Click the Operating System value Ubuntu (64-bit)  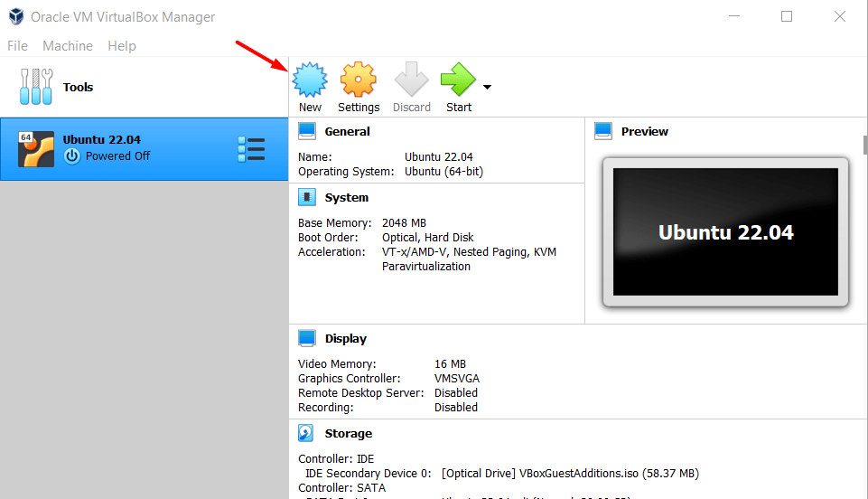coord(444,172)
